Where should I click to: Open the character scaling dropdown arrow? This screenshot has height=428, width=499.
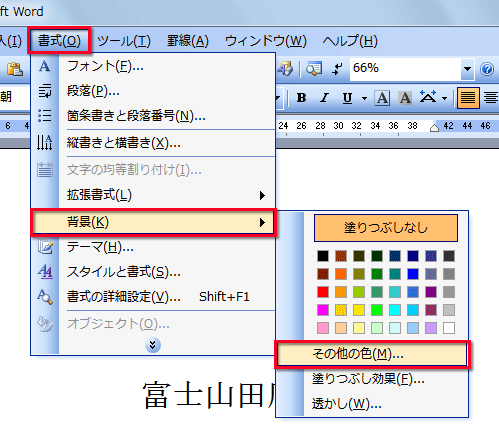(444, 98)
